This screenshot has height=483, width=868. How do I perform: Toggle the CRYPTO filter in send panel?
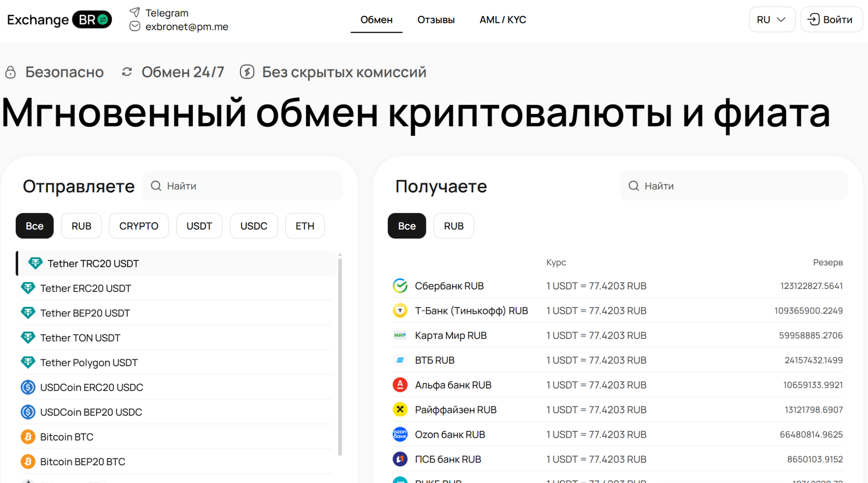click(139, 226)
